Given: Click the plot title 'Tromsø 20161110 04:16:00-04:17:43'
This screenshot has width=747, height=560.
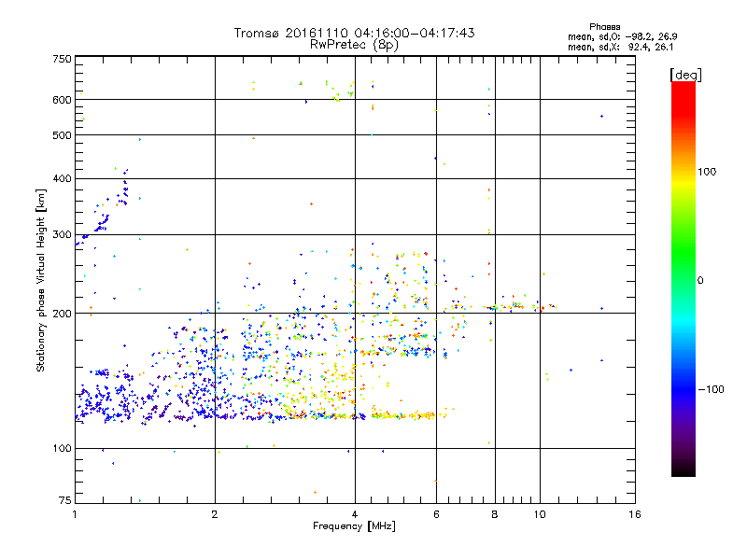Looking at the screenshot, I should [354, 33].
